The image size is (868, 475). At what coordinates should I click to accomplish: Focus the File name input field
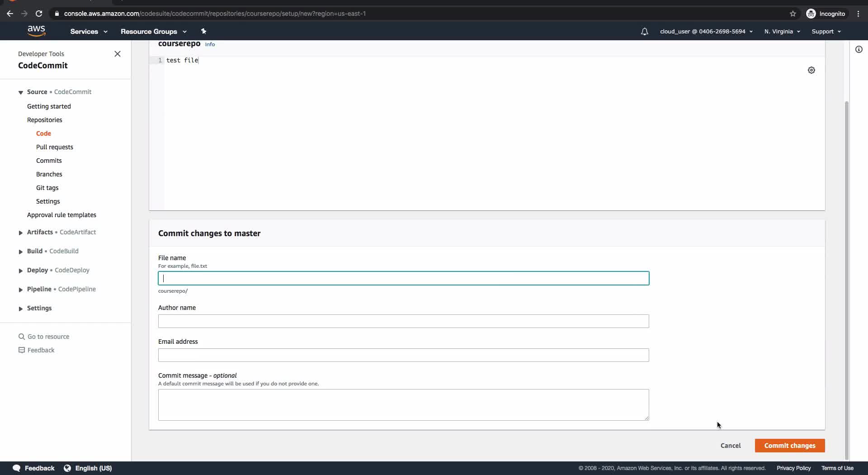404,278
